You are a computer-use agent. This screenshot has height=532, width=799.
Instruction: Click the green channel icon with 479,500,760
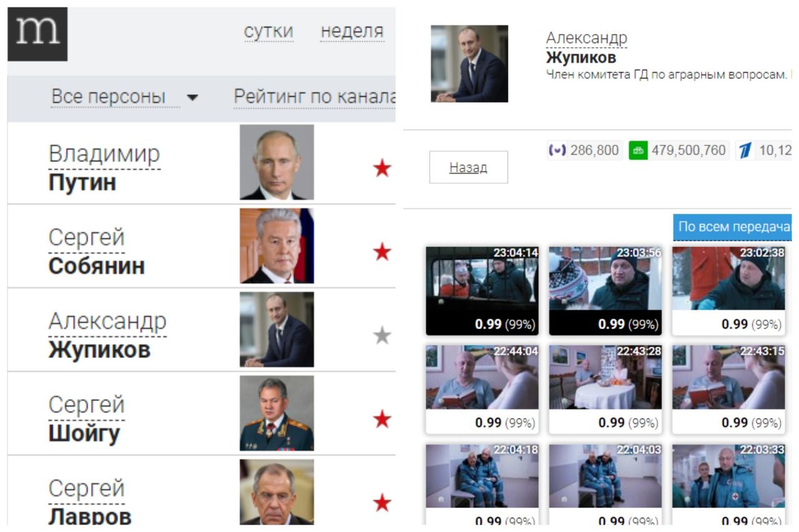pyautogui.click(x=638, y=150)
